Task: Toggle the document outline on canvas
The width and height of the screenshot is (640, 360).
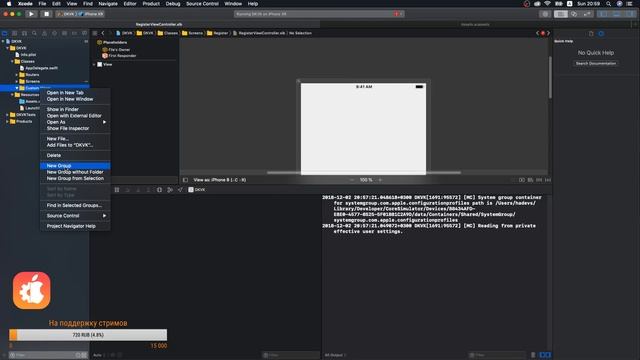Action: (185, 180)
